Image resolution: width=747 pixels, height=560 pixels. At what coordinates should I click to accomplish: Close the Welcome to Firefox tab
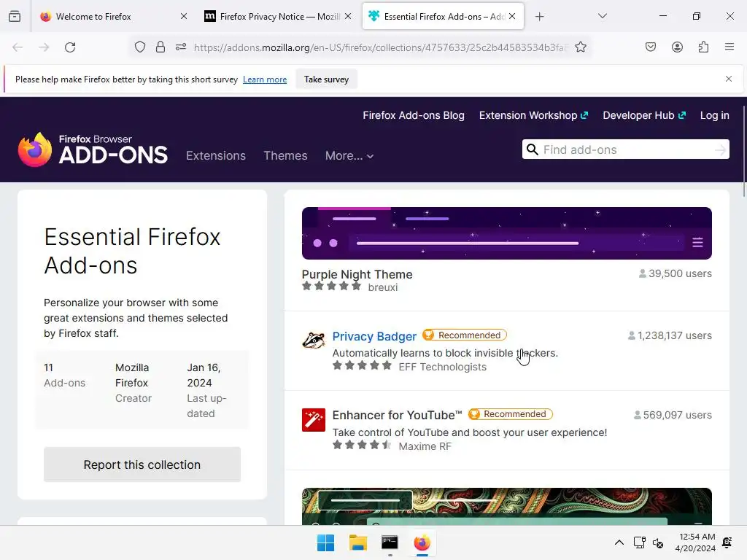tap(184, 16)
